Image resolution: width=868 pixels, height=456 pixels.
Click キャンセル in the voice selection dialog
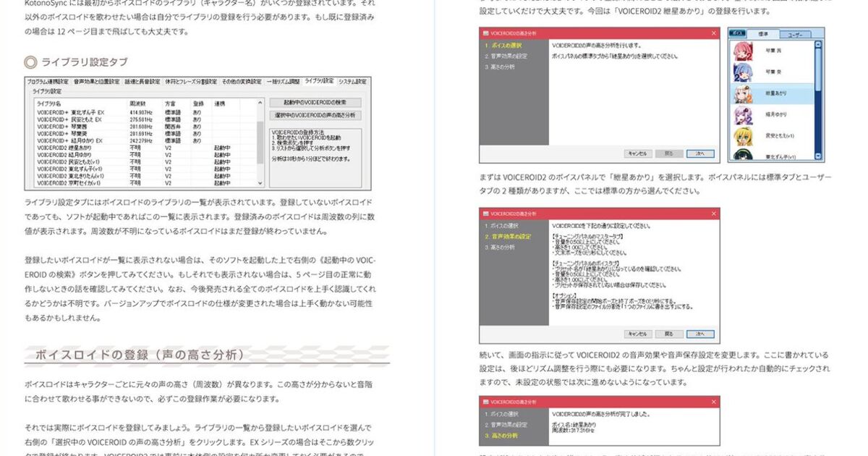point(638,153)
